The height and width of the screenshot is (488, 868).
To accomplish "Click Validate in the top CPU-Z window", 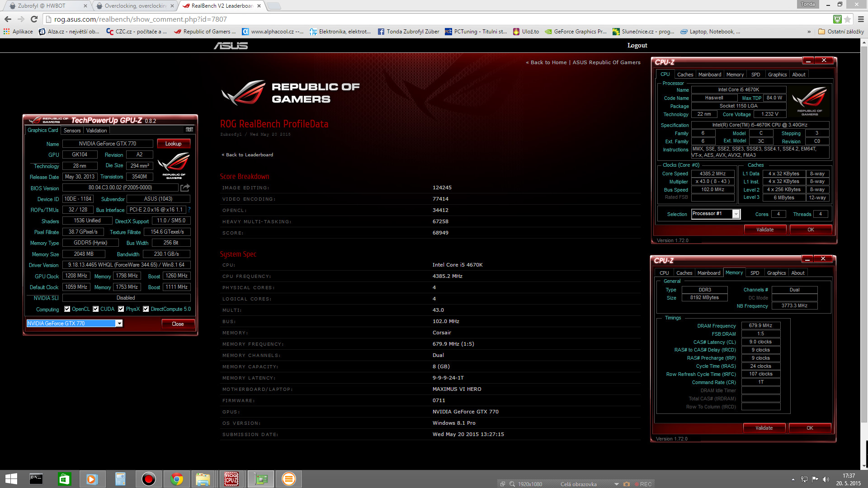I will click(x=765, y=230).
